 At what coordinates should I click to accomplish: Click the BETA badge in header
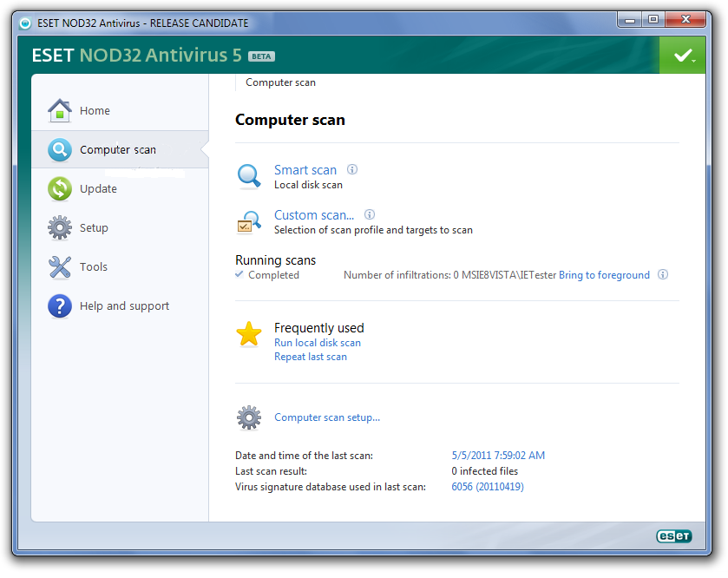261,56
